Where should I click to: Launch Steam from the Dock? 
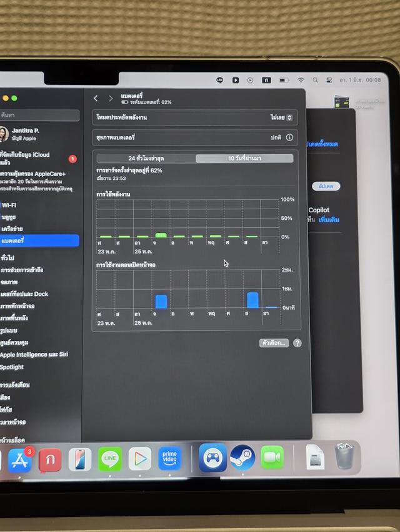[242, 458]
